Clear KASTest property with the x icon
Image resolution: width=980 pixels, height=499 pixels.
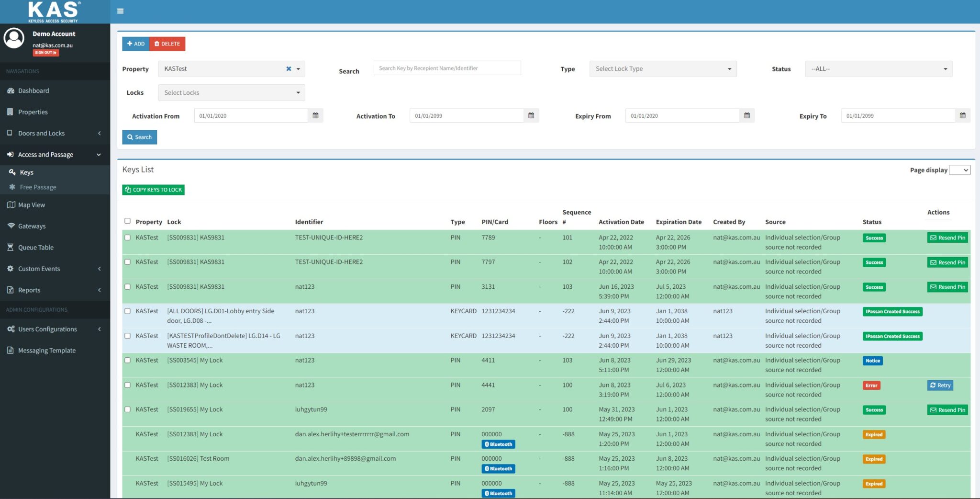(289, 68)
